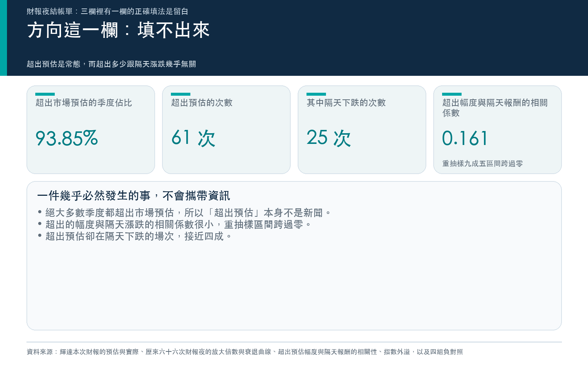Click the label 其中隔天下跌的次數
Image resolution: width=588 pixels, height=368 pixels.
pos(346,103)
